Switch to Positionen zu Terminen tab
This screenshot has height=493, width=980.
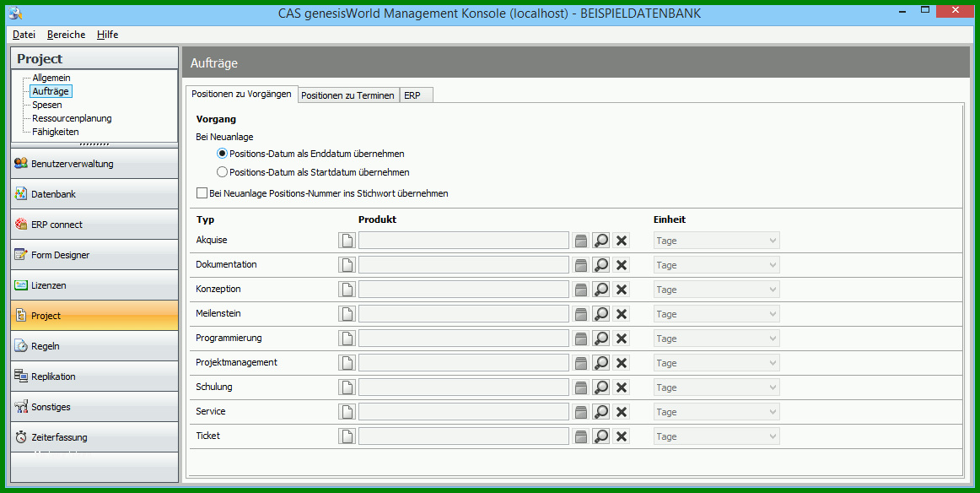click(x=347, y=95)
